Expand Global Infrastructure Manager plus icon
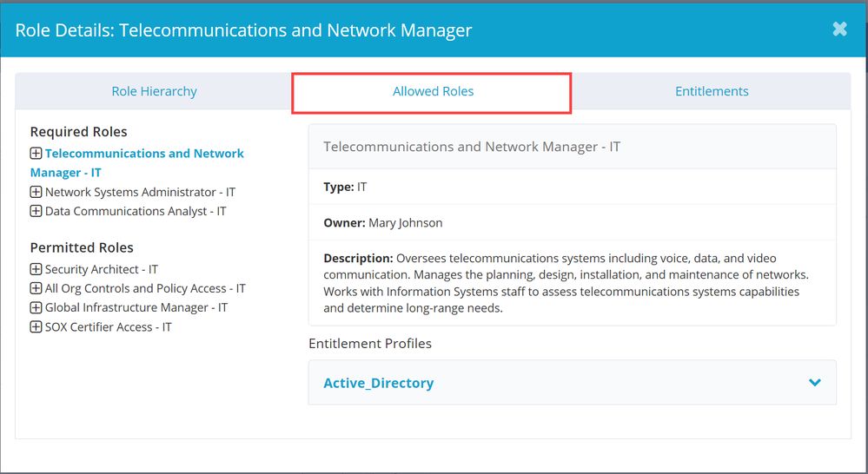 coord(36,307)
